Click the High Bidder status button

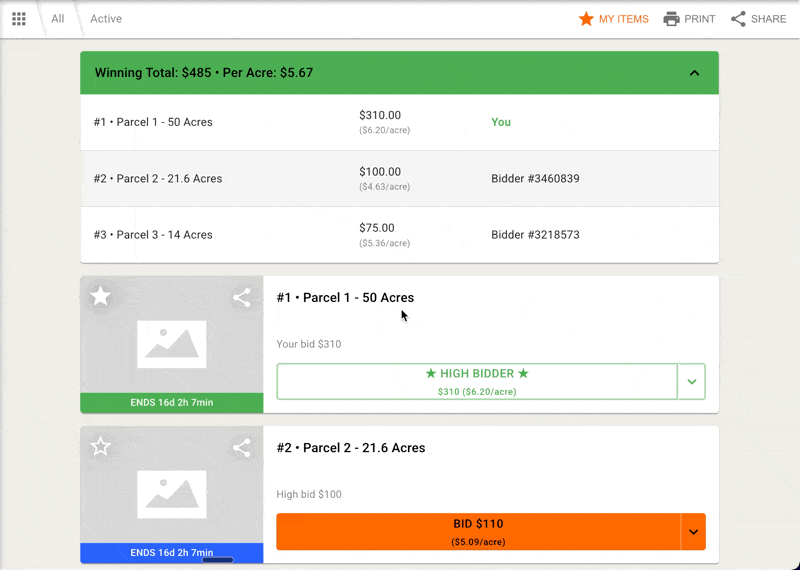click(477, 381)
